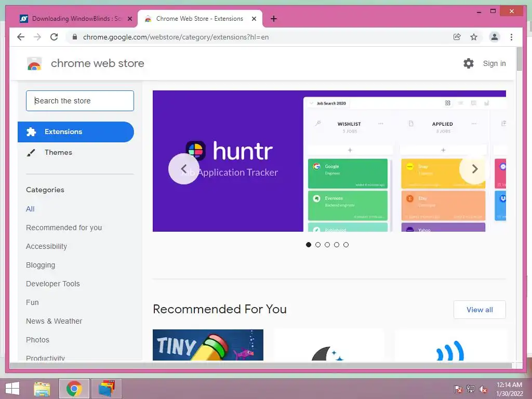Open File Explorer from the taskbar
Viewport: 532px width, 399px height.
tap(42, 389)
